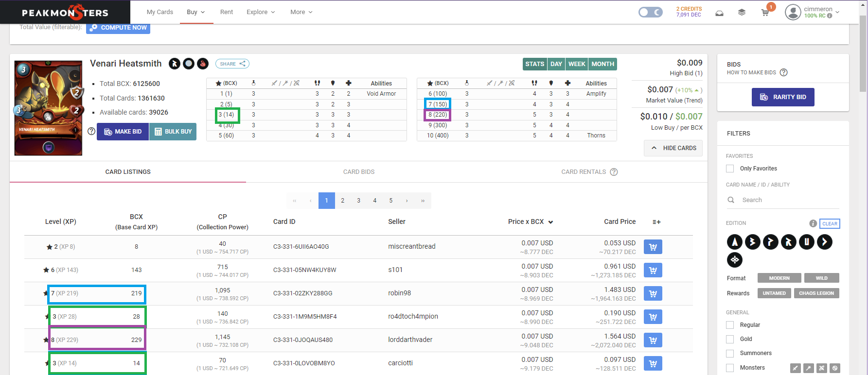The height and width of the screenshot is (375, 868).
Task: Add s101 listing to cart
Action: coord(653,270)
